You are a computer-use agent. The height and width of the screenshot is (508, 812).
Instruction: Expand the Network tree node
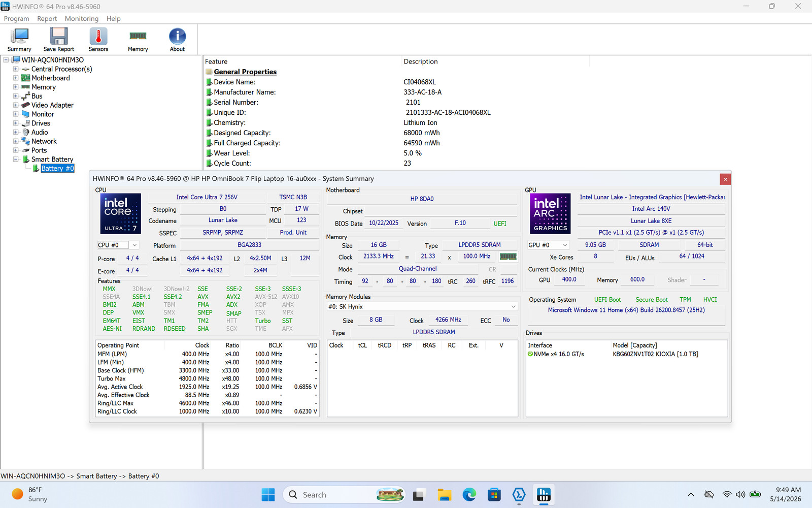tap(16, 141)
